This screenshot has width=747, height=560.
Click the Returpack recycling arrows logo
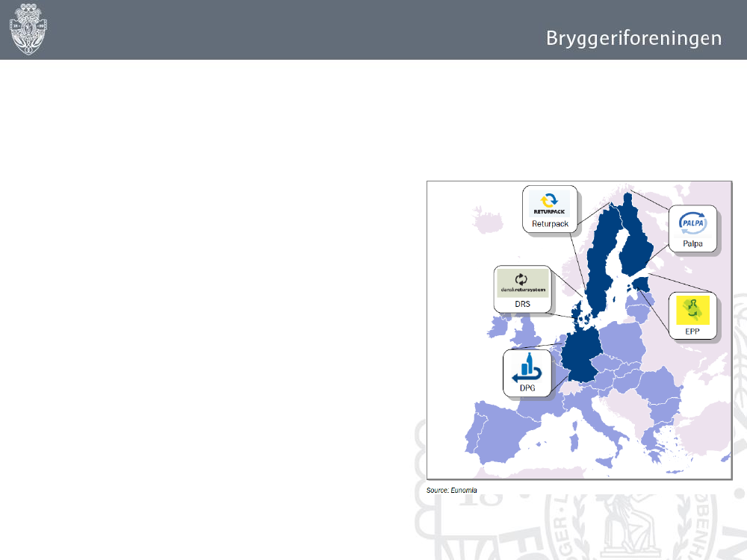point(549,203)
